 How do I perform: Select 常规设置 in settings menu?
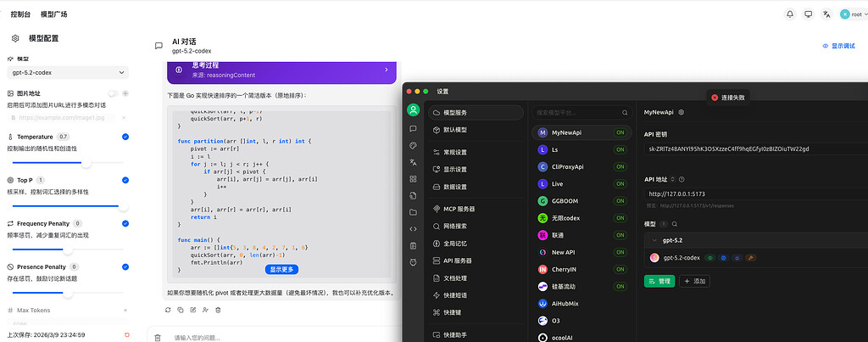click(476, 153)
